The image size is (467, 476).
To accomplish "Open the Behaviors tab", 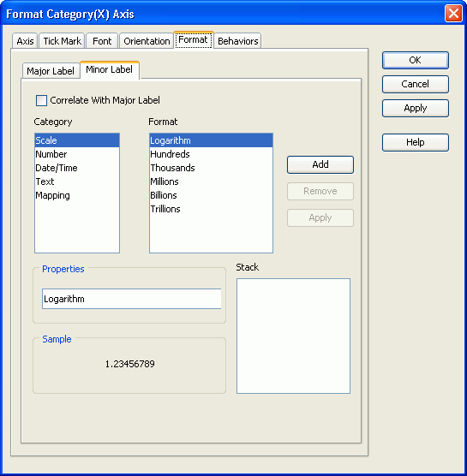I will 237,41.
